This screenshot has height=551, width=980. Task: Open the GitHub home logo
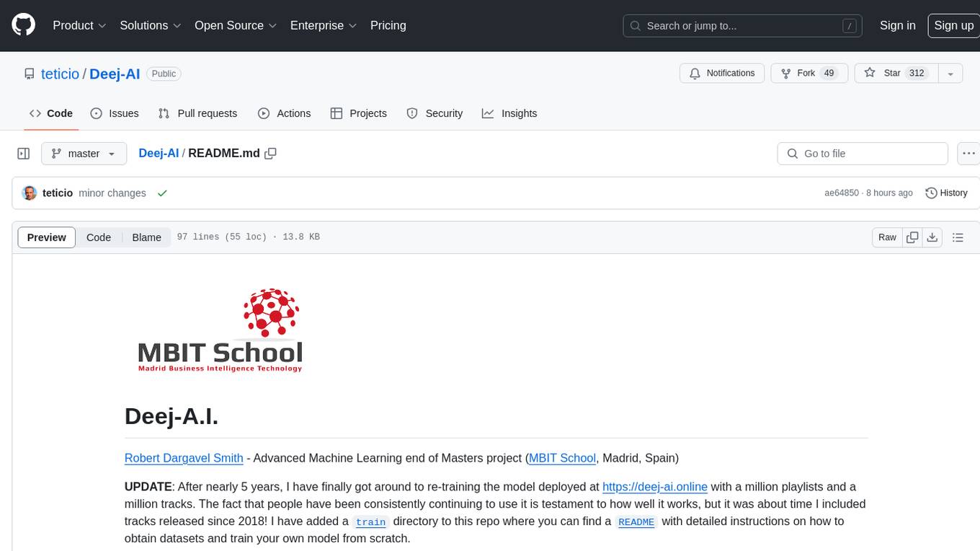(x=23, y=25)
